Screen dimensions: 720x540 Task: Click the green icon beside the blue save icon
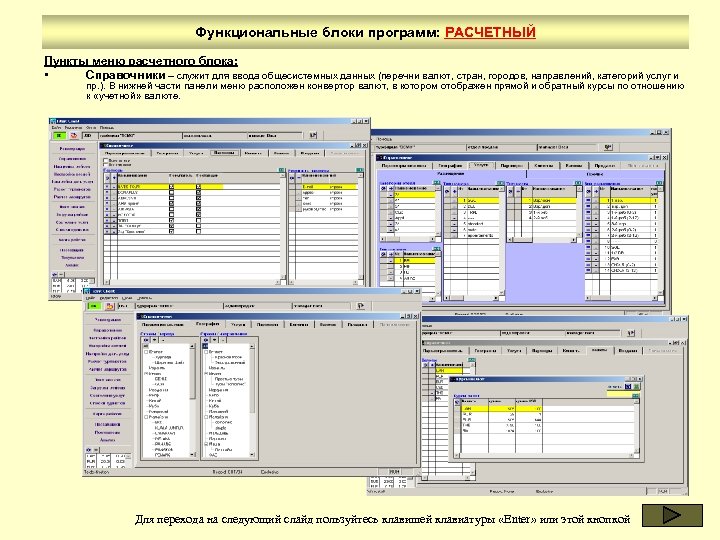[x=637, y=387]
